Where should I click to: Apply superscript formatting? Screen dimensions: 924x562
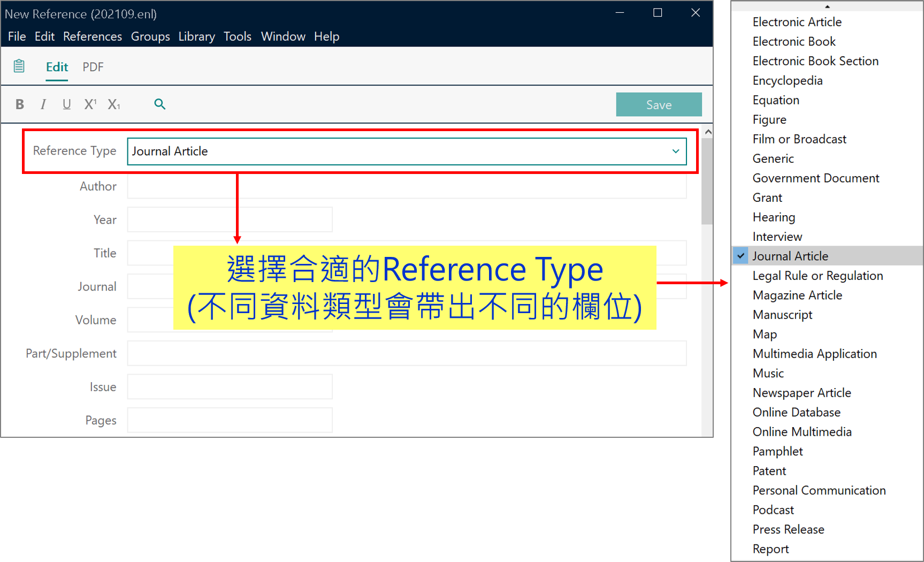coord(90,104)
